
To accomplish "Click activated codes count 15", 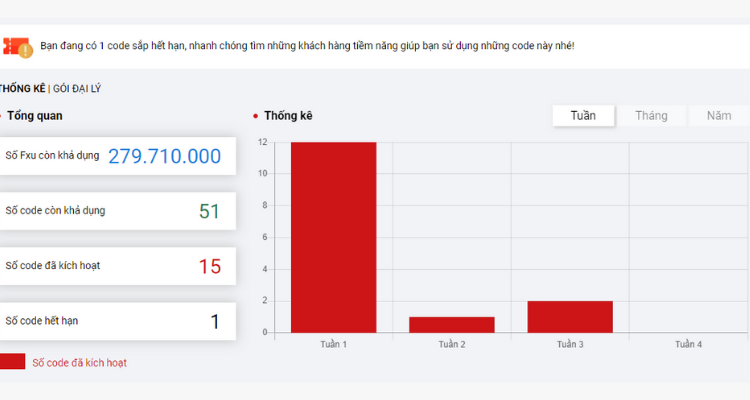I will click(210, 267).
